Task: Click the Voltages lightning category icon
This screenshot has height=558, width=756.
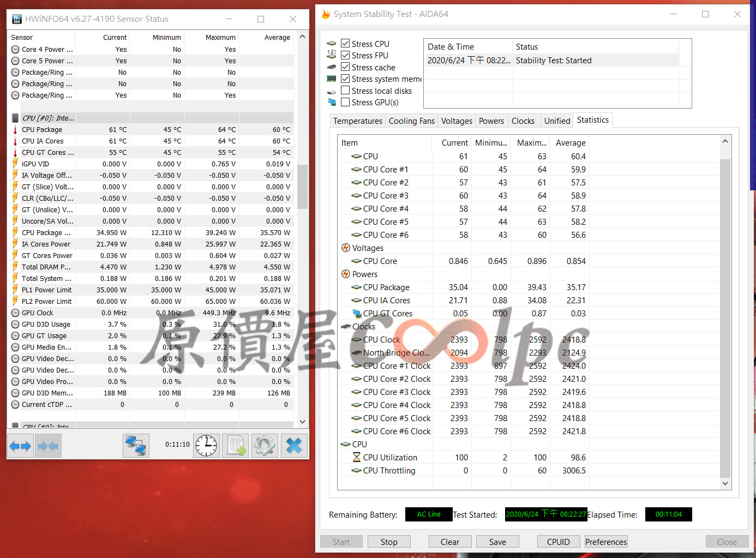Action: click(346, 248)
